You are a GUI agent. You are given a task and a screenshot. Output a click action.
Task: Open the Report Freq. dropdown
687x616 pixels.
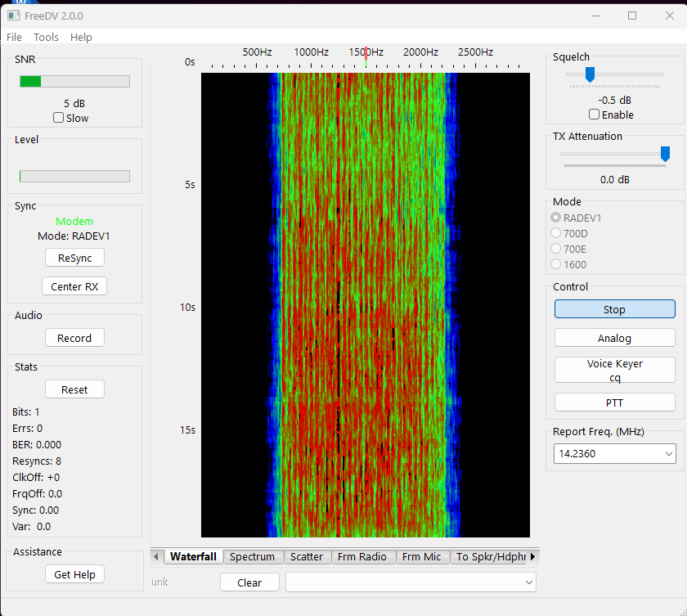tap(668, 454)
